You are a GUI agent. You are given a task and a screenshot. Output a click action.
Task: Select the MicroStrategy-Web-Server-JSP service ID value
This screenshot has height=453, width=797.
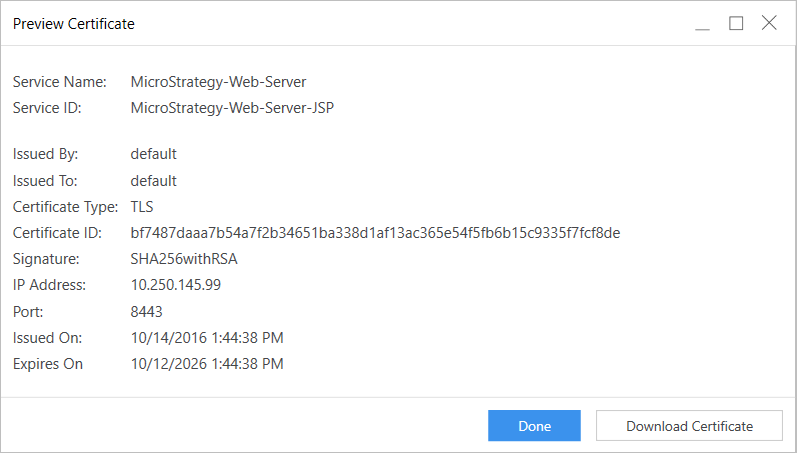[x=232, y=107]
